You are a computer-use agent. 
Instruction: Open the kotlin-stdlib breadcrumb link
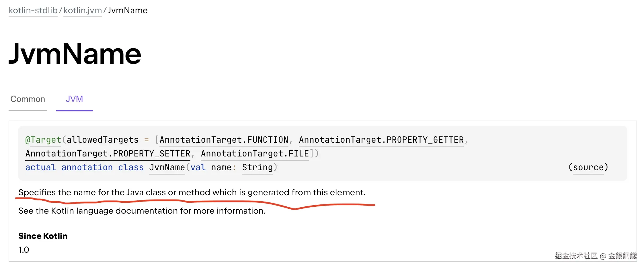[x=33, y=10]
